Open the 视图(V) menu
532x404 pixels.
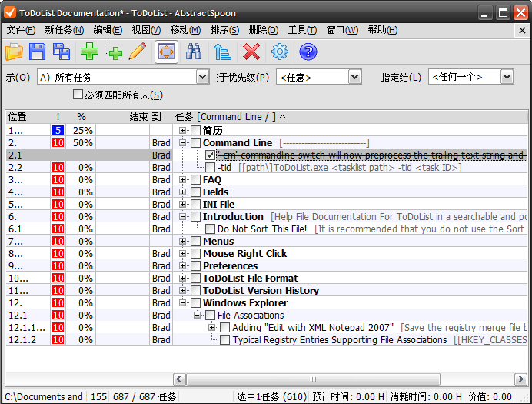click(146, 30)
